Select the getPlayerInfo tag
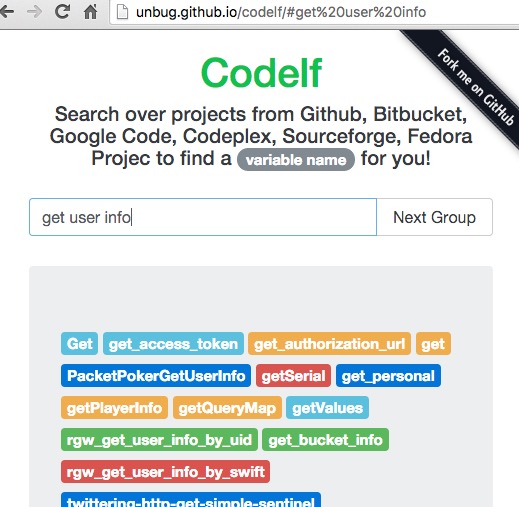519x507 pixels. point(114,408)
